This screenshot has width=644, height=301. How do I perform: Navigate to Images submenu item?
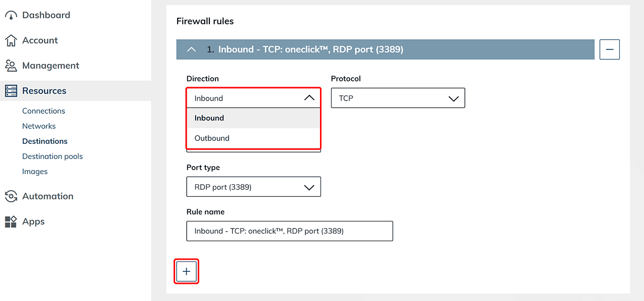35,171
